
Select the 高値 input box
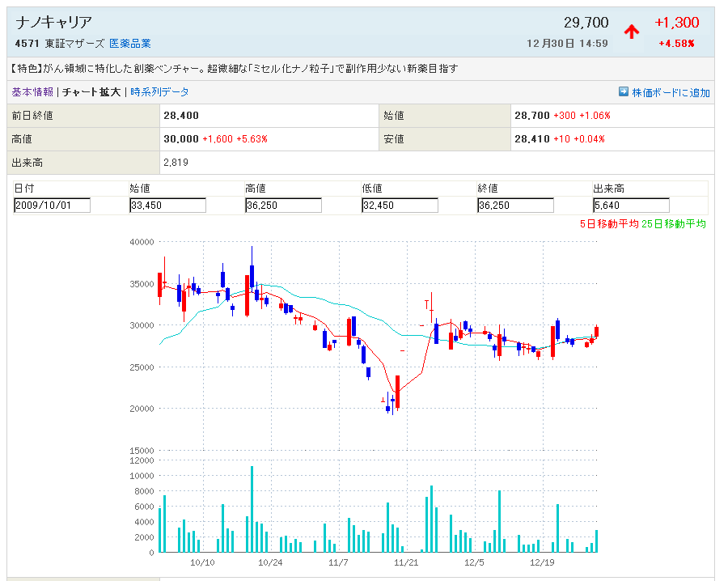tap(283, 206)
